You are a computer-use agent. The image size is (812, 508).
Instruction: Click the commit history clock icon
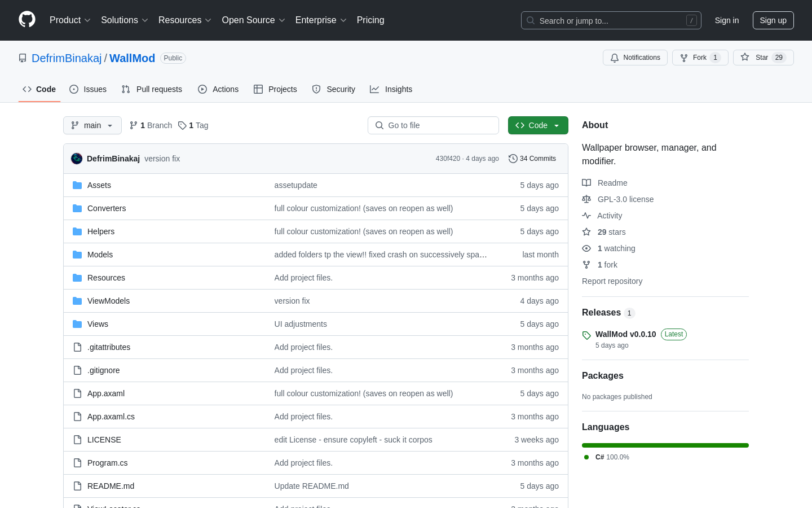(513, 159)
